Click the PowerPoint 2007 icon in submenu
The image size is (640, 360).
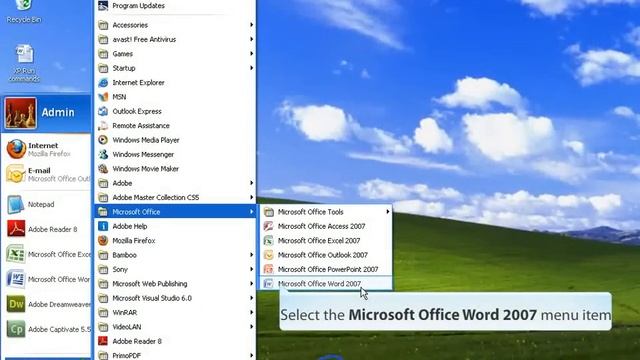tap(269, 269)
